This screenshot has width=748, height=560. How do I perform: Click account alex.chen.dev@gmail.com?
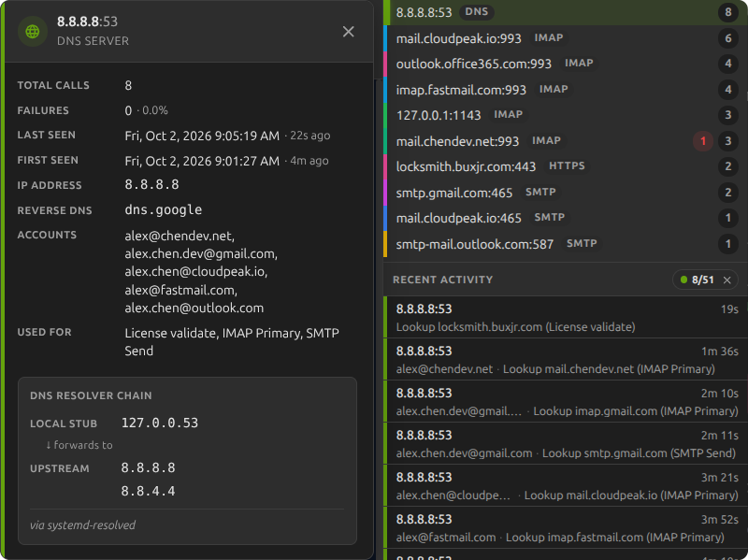[x=201, y=253]
